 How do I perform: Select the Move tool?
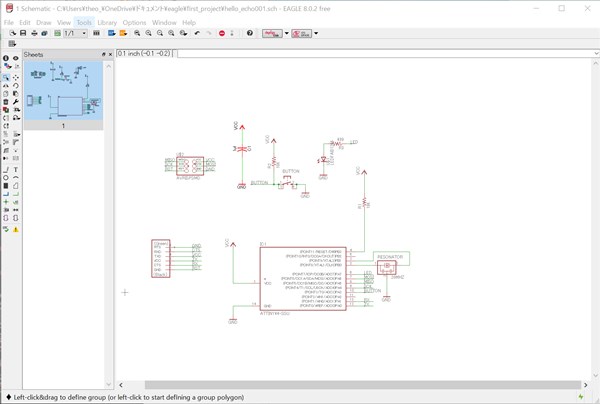pyautogui.click(x=16, y=77)
